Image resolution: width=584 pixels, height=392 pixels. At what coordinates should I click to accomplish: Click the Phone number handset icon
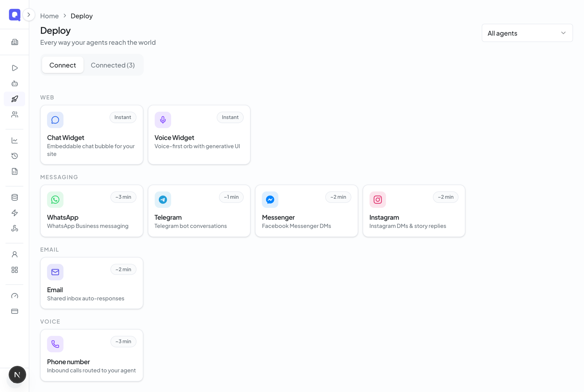coord(55,344)
